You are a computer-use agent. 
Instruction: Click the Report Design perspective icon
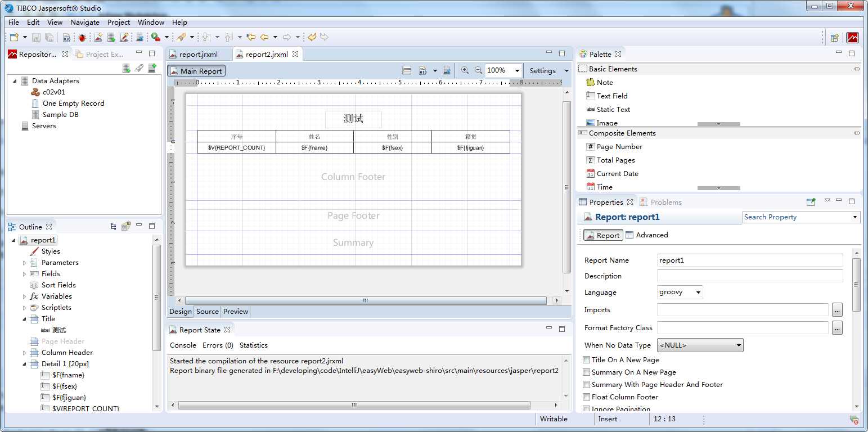pos(853,38)
